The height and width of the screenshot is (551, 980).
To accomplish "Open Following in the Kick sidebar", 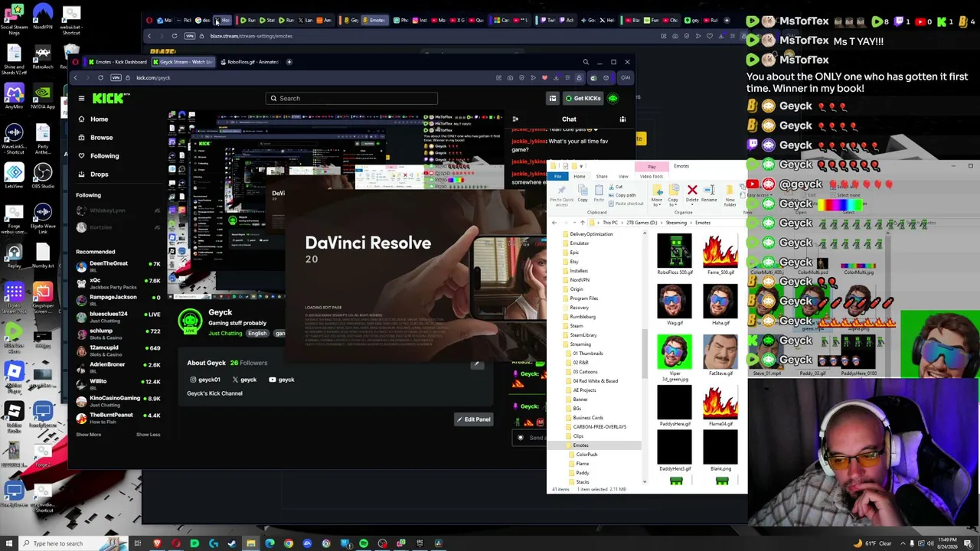I will click(104, 155).
